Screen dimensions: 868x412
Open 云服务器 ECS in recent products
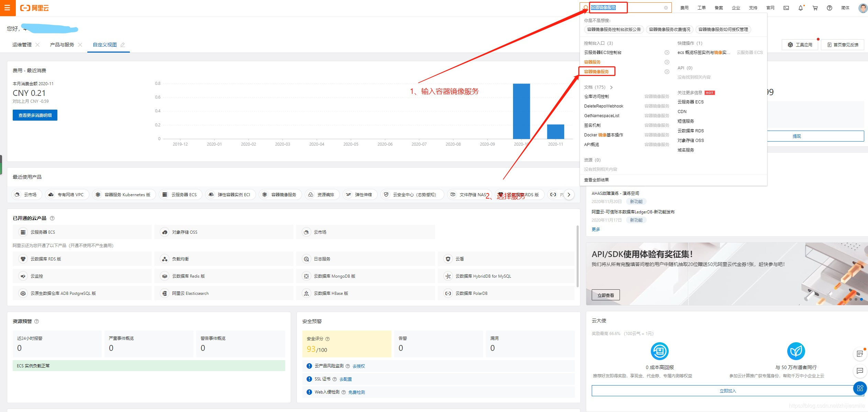[x=181, y=194]
